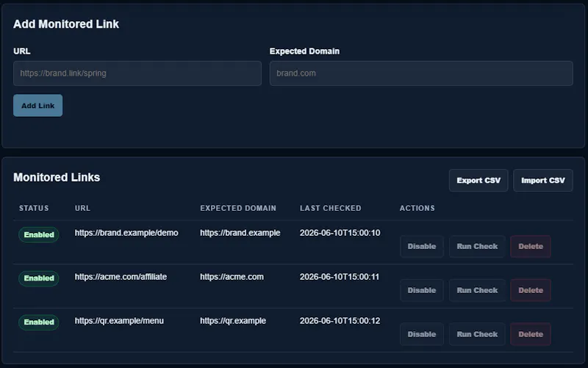588x368 pixels.
Task: Click timestamp 2026-06-10T15:00:11
Action: [340, 277]
